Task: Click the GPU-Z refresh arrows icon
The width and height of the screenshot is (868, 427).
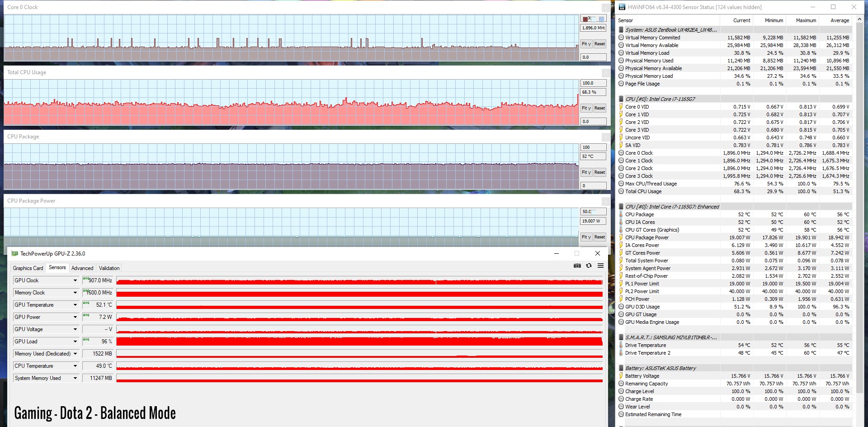Action: 589,266
